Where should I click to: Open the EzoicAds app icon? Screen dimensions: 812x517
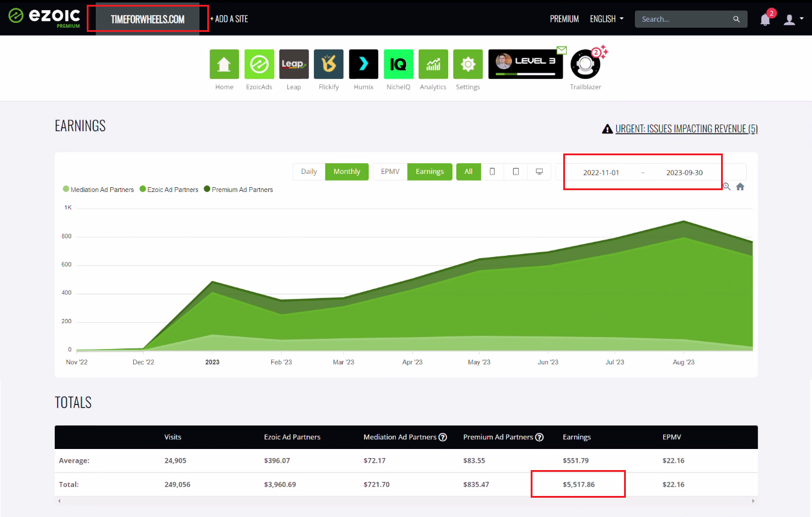pyautogui.click(x=259, y=64)
